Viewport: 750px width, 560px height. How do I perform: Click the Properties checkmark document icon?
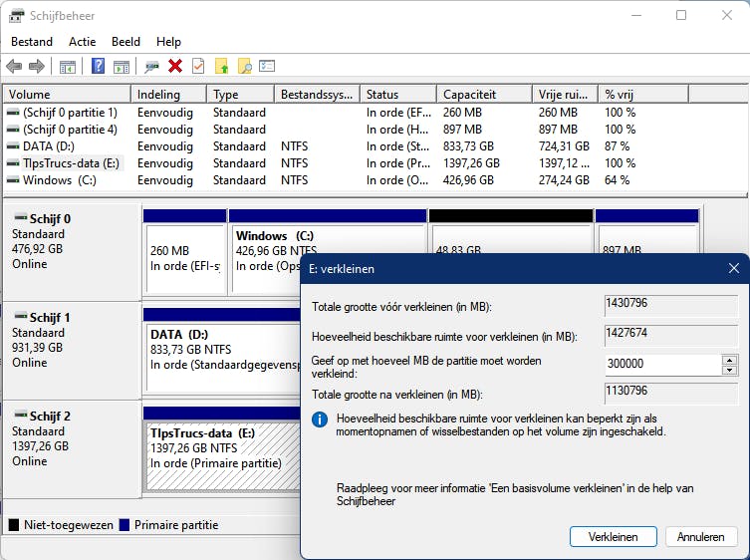click(198, 66)
